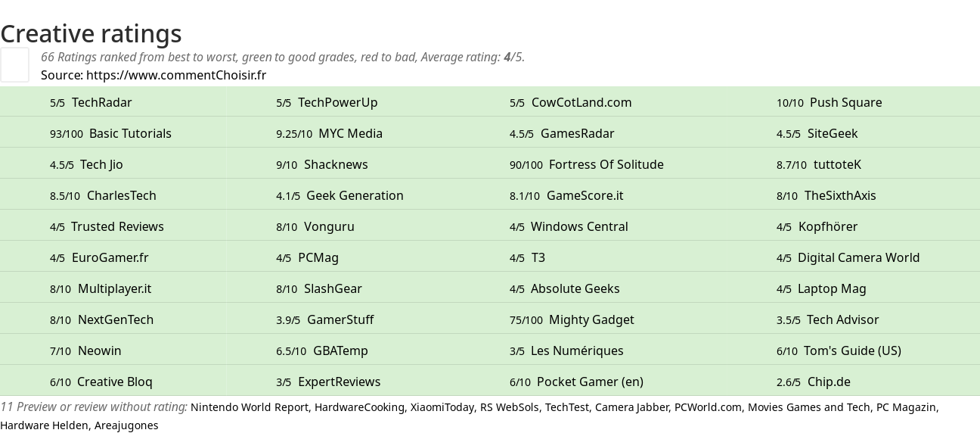Select the Creative ratings heading

pyautogui.click(x=91, y=33)
